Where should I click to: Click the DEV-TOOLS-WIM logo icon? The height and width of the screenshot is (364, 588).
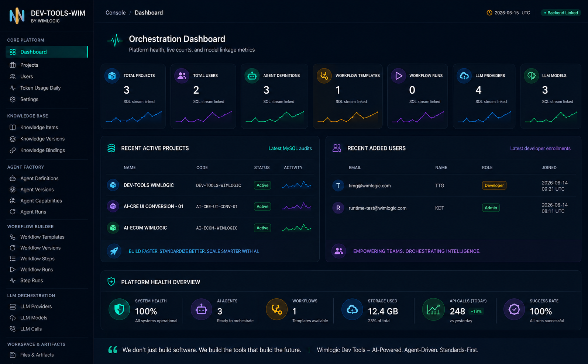[x=17, y=16]
